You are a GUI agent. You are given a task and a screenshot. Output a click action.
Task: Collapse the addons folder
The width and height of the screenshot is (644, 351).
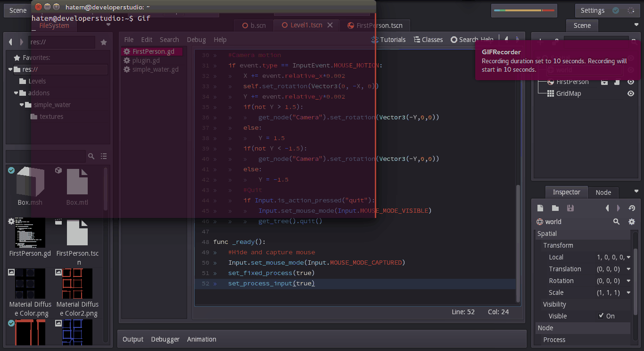coord(16,93)
